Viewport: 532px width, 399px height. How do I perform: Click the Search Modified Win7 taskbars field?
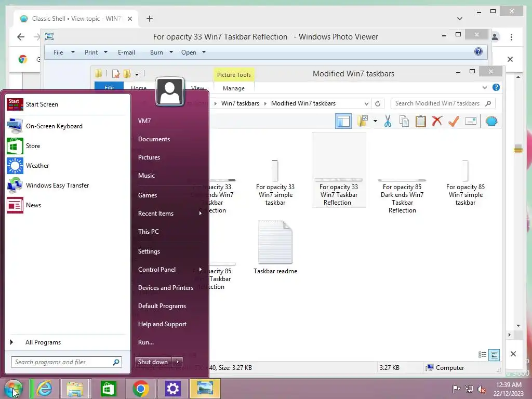coord(443,103)
